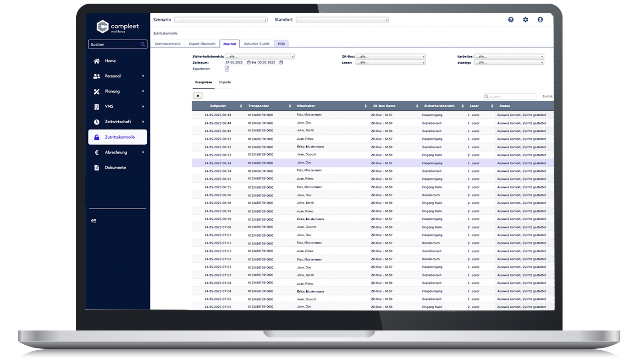Export journal using the Excel file icon
Viewport: 640px width, 364px height.
coord(227,69)
